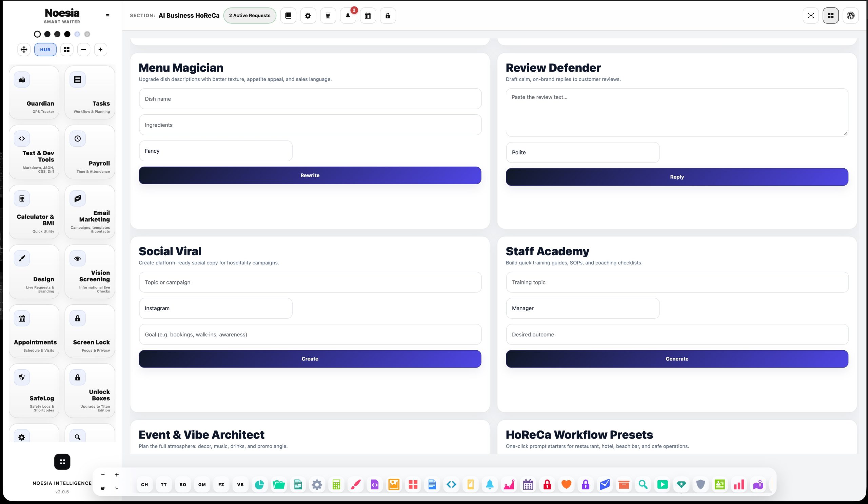The image size is (868, 504).
Task: Click the four-arrow move icon in sidebar
Action: click(24, 50)
